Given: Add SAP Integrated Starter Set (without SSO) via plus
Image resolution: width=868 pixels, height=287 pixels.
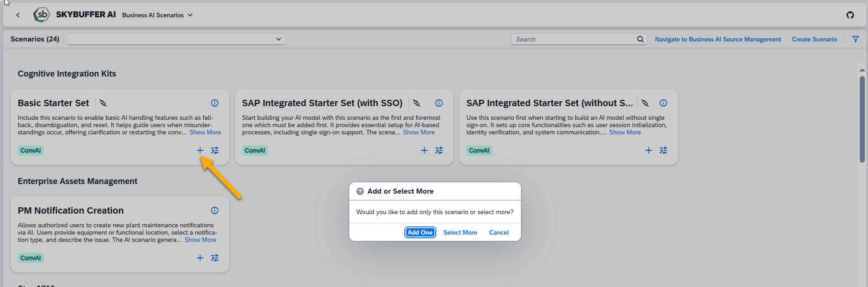Looking at the screenshot, I should 649,150.
